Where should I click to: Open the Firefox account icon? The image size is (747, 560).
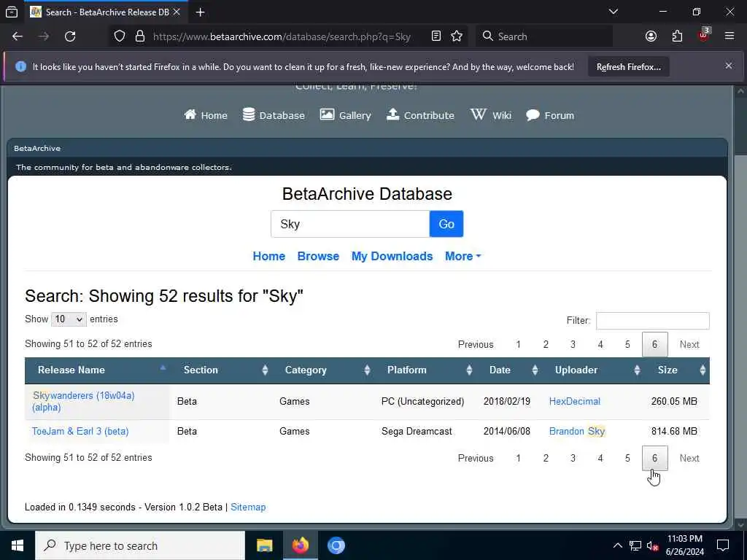pos(651,36)
